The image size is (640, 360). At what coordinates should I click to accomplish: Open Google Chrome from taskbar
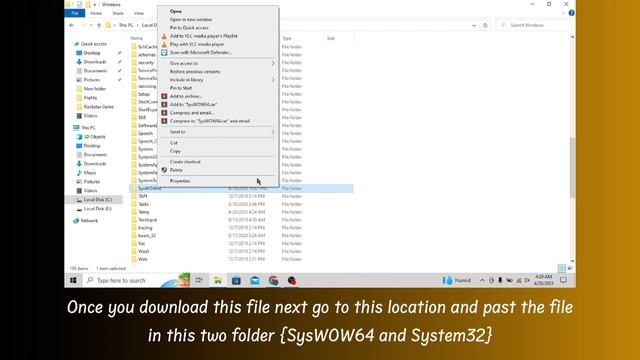[273, 280]
